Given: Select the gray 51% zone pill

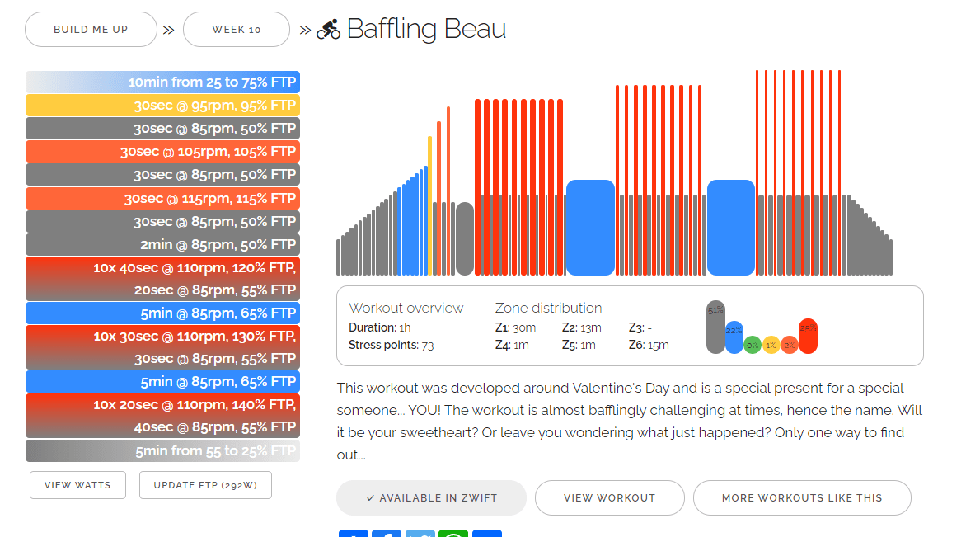Looking at the screenshot, I should [715, 327].
